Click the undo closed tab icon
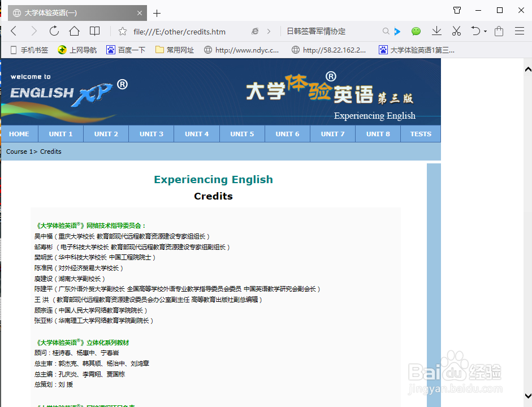The width and height of the screenshot is (532, 407). click(475, 31)
